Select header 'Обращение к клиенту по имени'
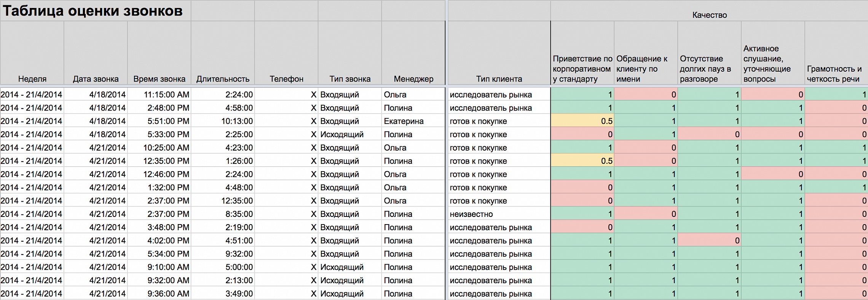This screenshot has width=868, height=300. [x=646, y=53]
